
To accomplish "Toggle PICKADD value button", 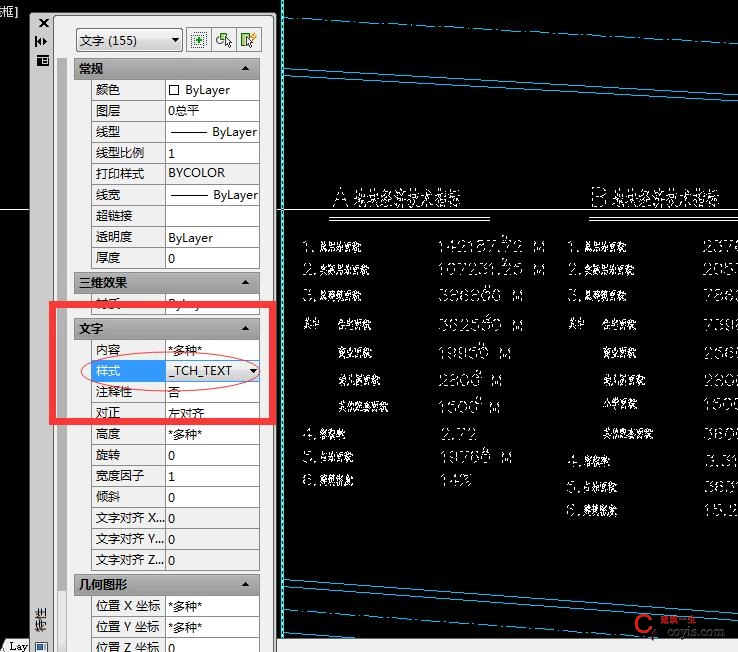I will coord(198,40).
